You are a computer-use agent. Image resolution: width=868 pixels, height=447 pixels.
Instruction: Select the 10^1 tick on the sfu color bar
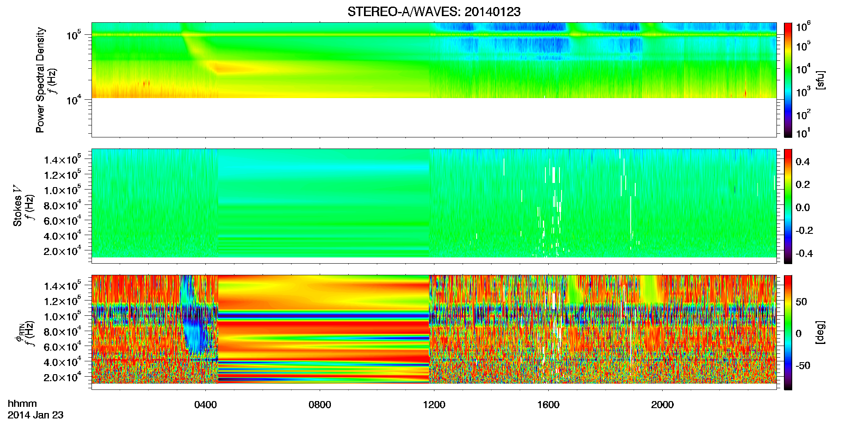tap(803, 133)
